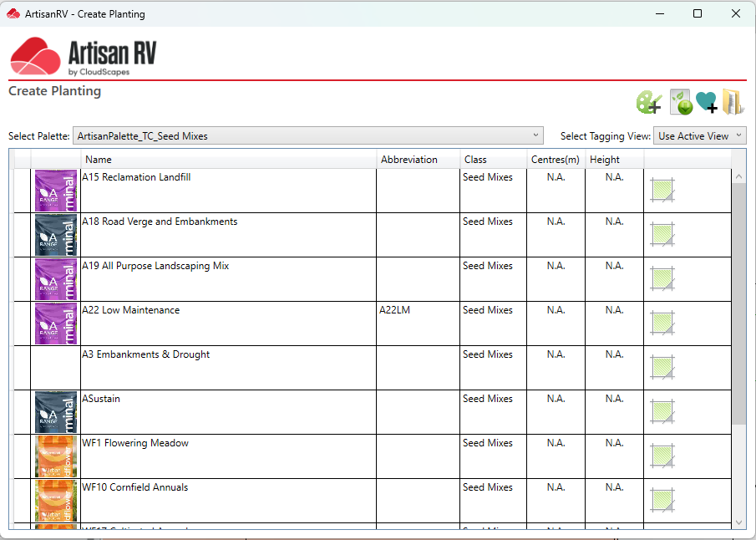Select the WF10 Cornfield Annuals name
The image size is (756, 540).
pos(135,487)
